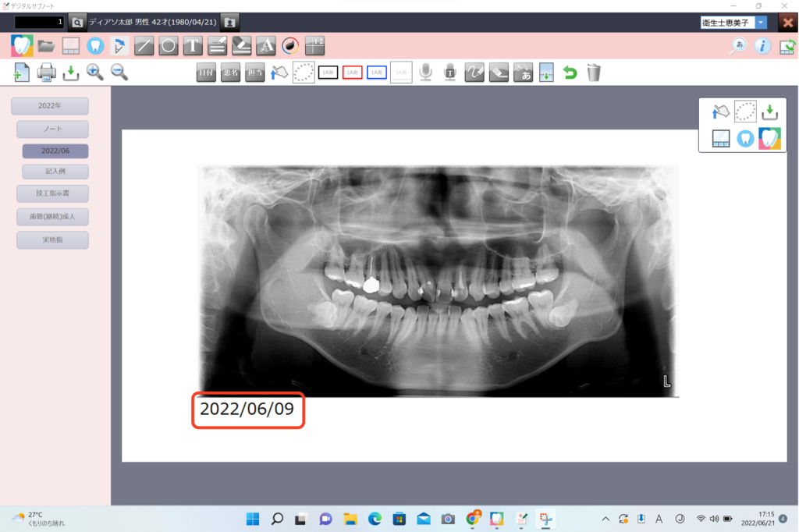Image resolution: width=799 pixels, height=532 pixels.
Task: Toggle the blue-bordered text box style
Action: pyautogui.click(x=377, y=73)
